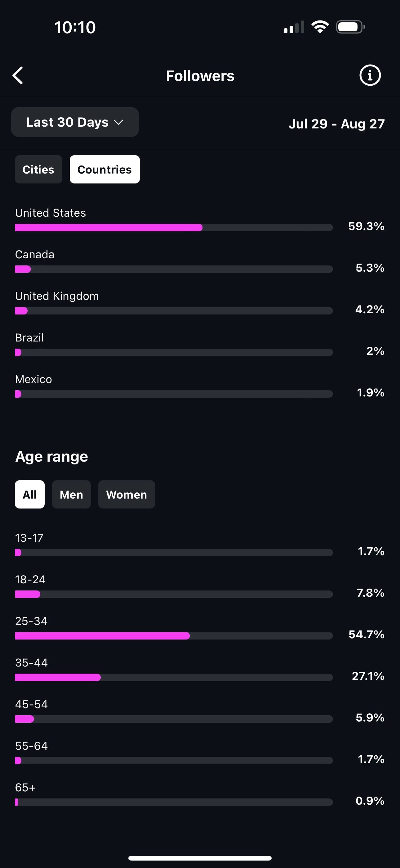
Task: Click the chevron beside Last 30 Days
Action: [118, 122]
